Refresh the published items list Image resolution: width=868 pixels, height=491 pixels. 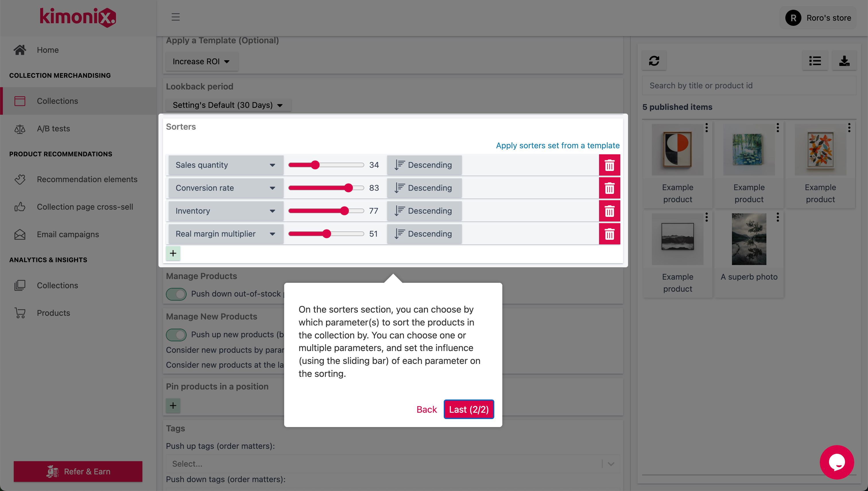(x=654, y=61)
